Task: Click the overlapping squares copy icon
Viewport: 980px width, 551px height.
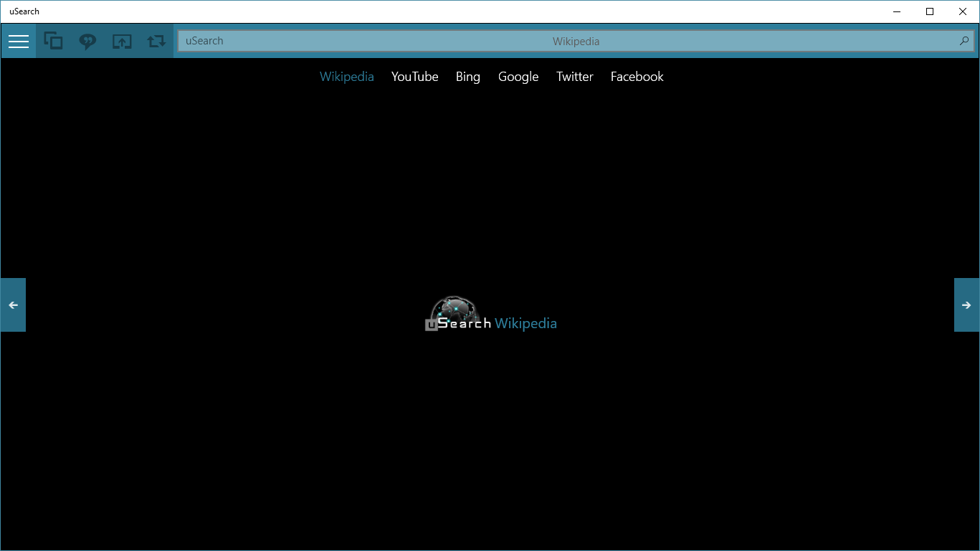Action: pos(53,41)
